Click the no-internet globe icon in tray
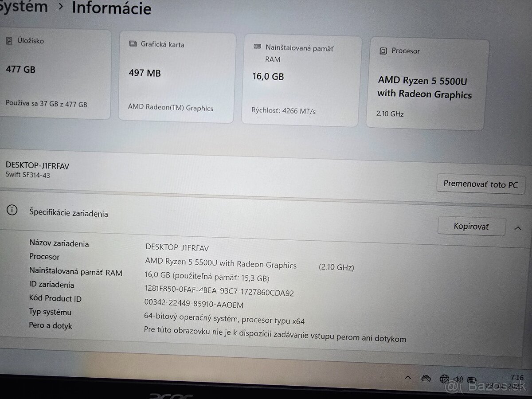This screenshot has height=399, width=532. coord(444,379)
